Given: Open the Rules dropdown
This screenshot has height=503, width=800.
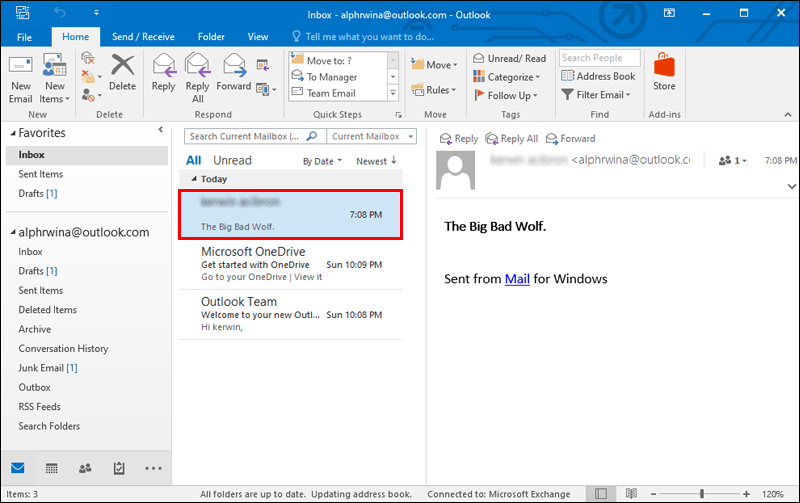Looking at the screenshot, I should click(x=433, y=90).
